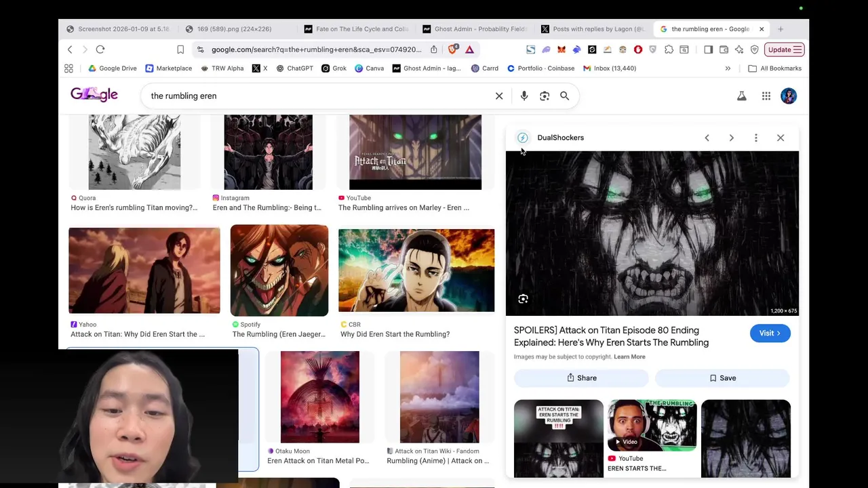
Task: Click the Visit button for DualShockers
Action: (770, 333)
